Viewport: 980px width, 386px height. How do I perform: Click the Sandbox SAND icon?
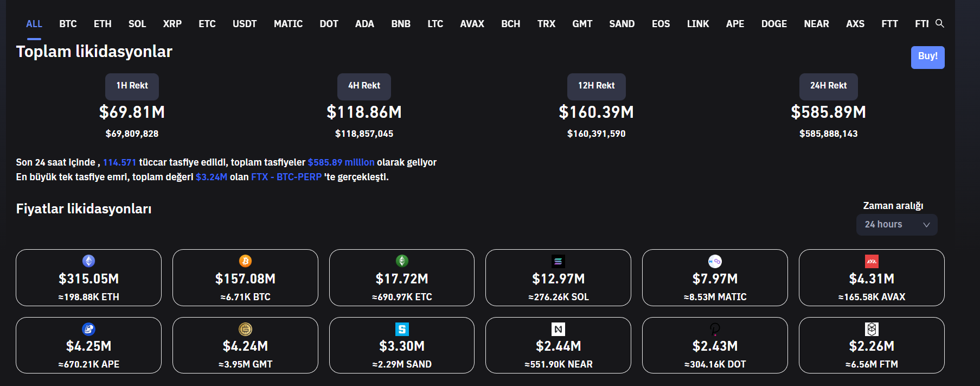(402, 329)
